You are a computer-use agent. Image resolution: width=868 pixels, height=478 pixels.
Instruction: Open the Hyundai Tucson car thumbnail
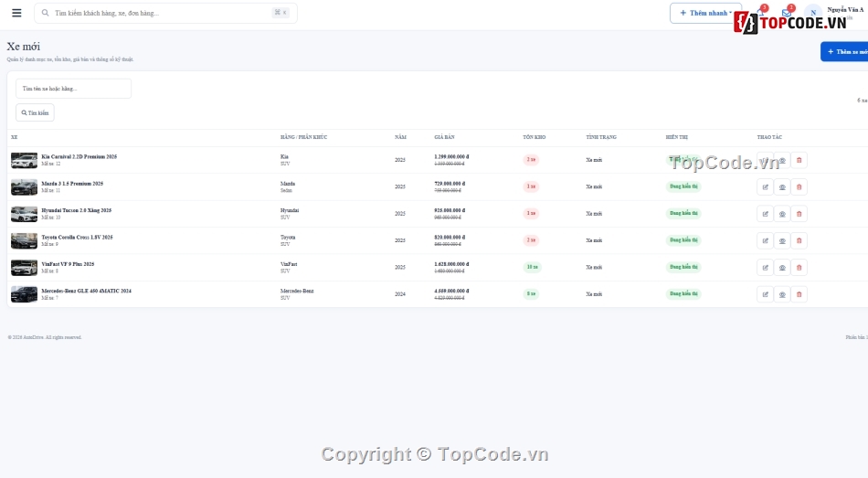point(25,214)
